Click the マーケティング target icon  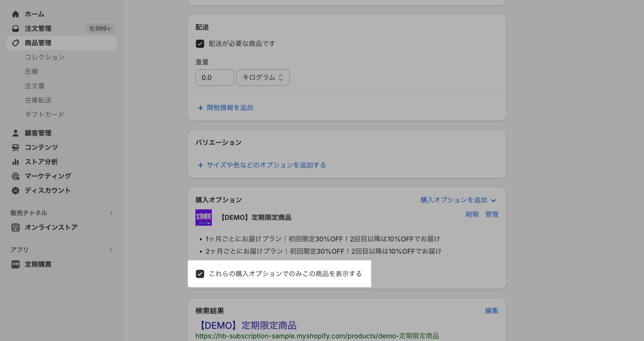point(15,176)
